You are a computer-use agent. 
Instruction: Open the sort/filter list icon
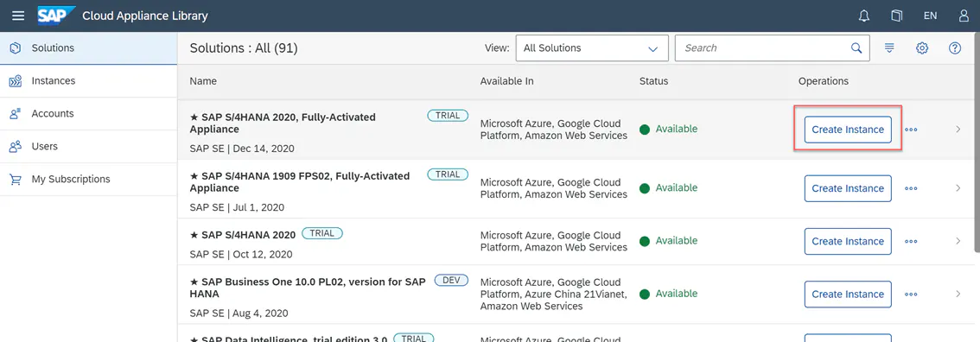(889, 48)
